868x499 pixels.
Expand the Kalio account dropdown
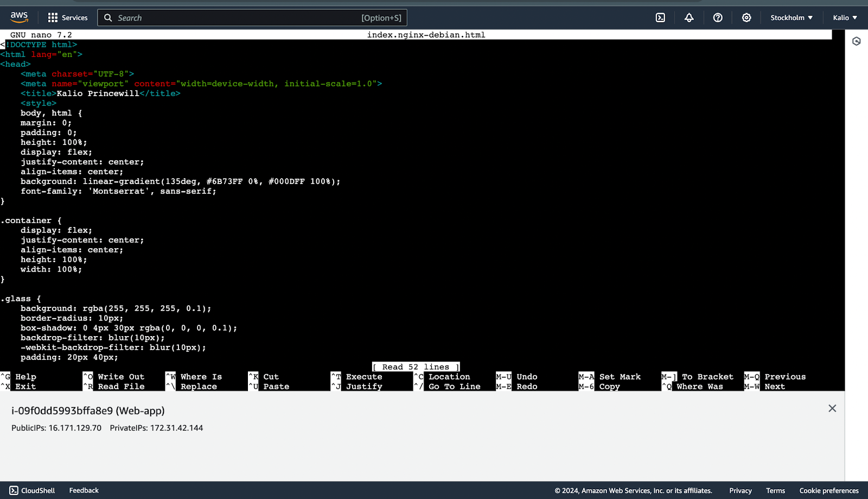(x=845, y=18)
